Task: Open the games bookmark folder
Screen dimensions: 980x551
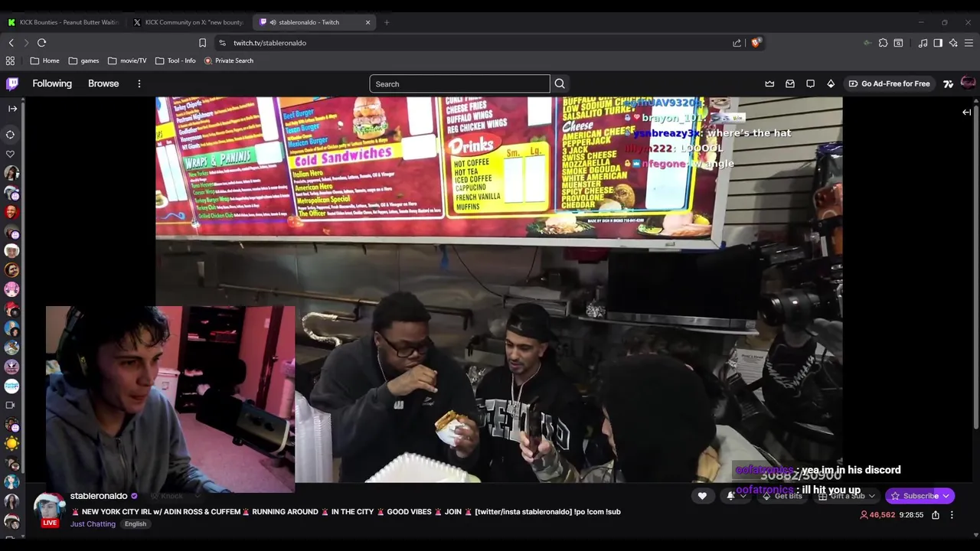Action: 83,60
